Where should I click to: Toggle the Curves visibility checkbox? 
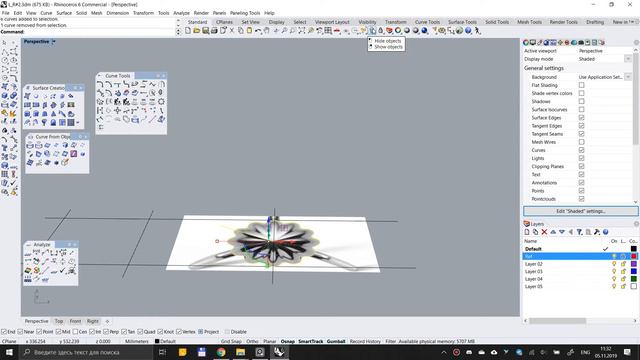click(x=581, y=150)
